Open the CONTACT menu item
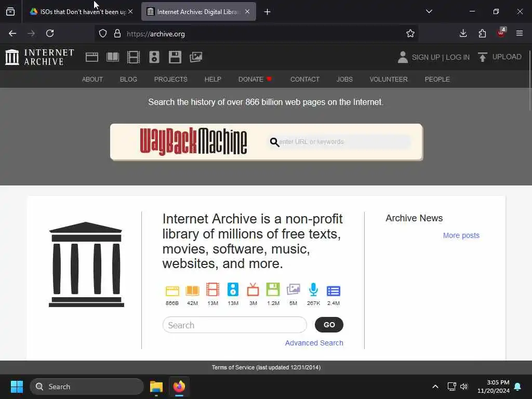Screen dimensions: 532x399 (x=305, y=79)
